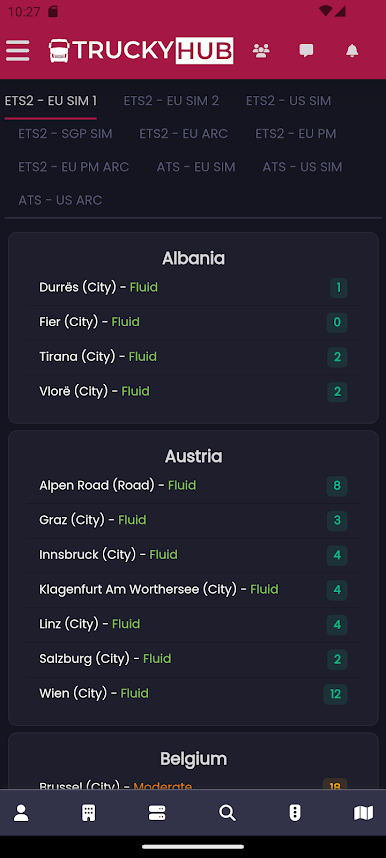Tap the profile icon in bottom bar

pos(21,813)
